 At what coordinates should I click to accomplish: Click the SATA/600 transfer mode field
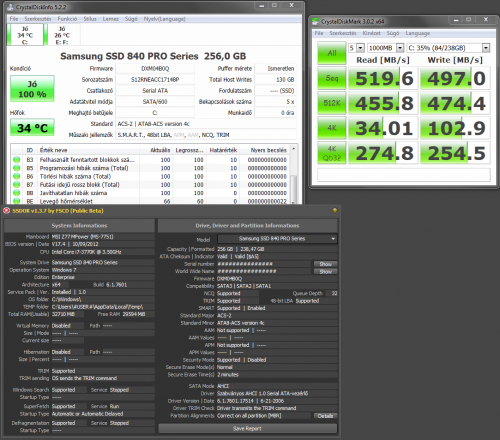[155, 102]
